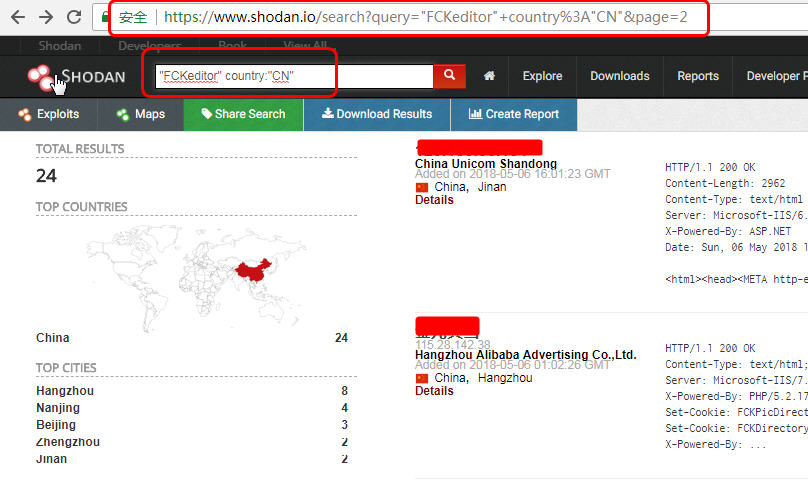Filter by Zhengzhou in top cities

point(68,442)
